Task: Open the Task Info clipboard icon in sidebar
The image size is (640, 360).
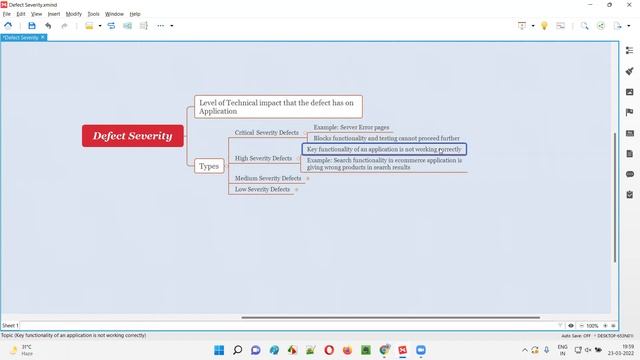Action: (x=630, y=195)
